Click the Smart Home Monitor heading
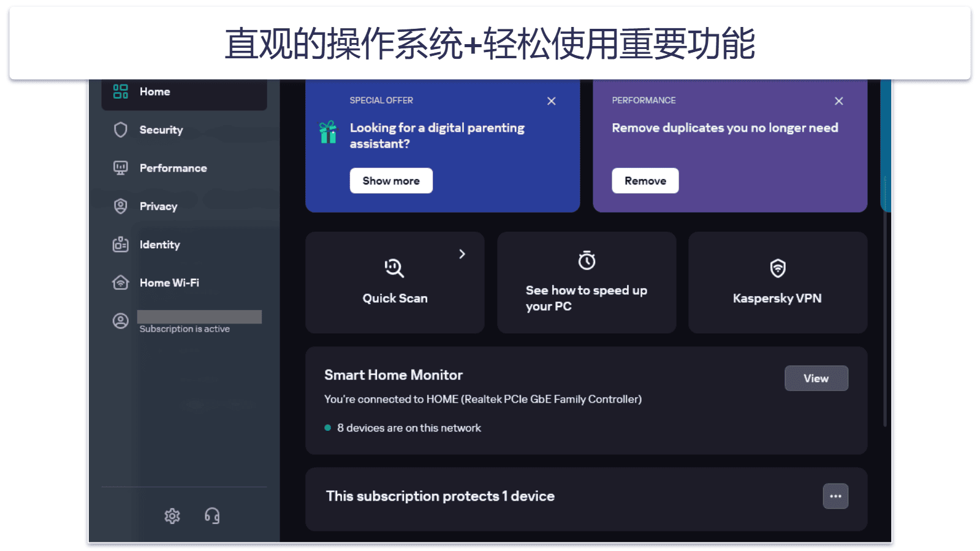980x551 pixels. tap(393, 375)
